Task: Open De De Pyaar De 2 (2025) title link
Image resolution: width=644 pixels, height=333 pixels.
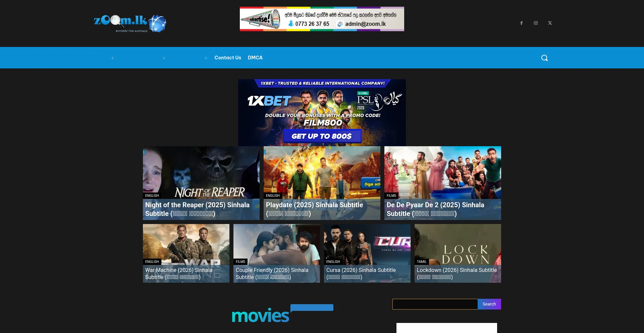Action: 435,209
